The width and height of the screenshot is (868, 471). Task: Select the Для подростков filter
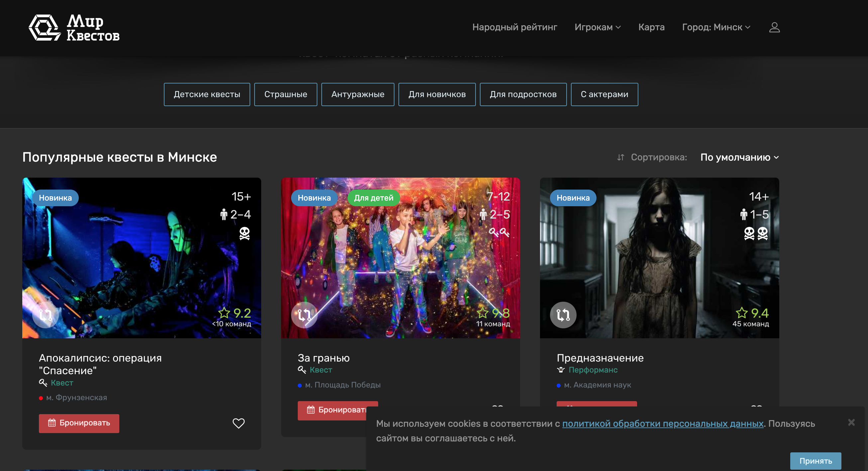pyautogui.click(x=523, y=94)
